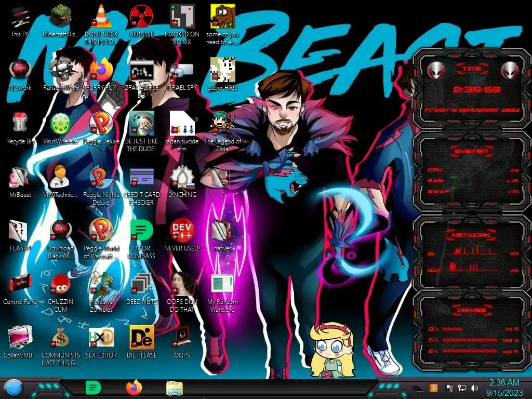Viewport: 532px width, 399px height.
Task: Select the ISRAEL SPY shortcut
Action: coord(182,71)
